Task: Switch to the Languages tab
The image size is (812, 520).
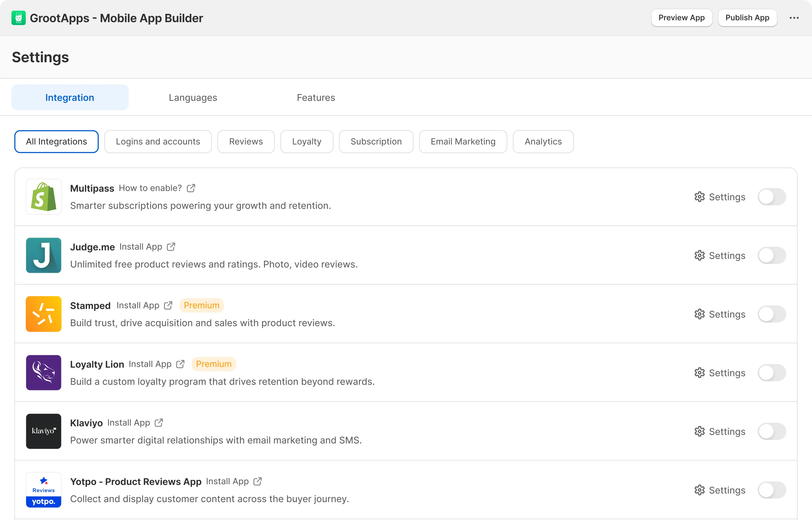Action: [x=193, y=98]
